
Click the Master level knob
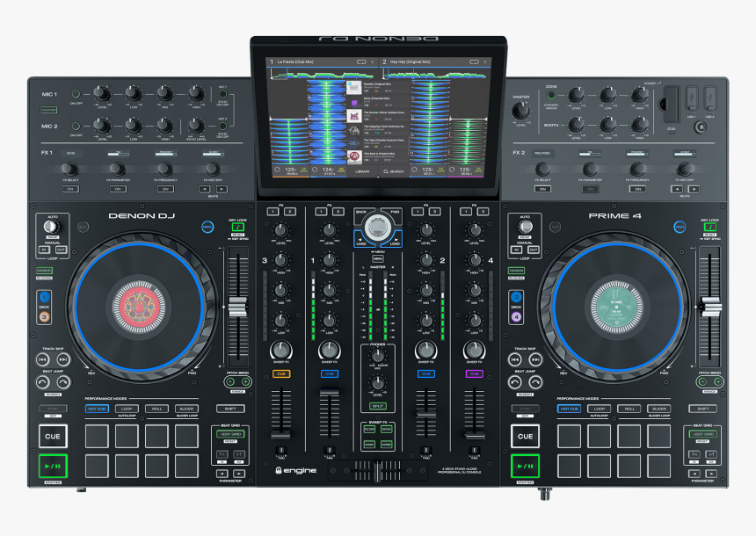click(x=520, y=111)
